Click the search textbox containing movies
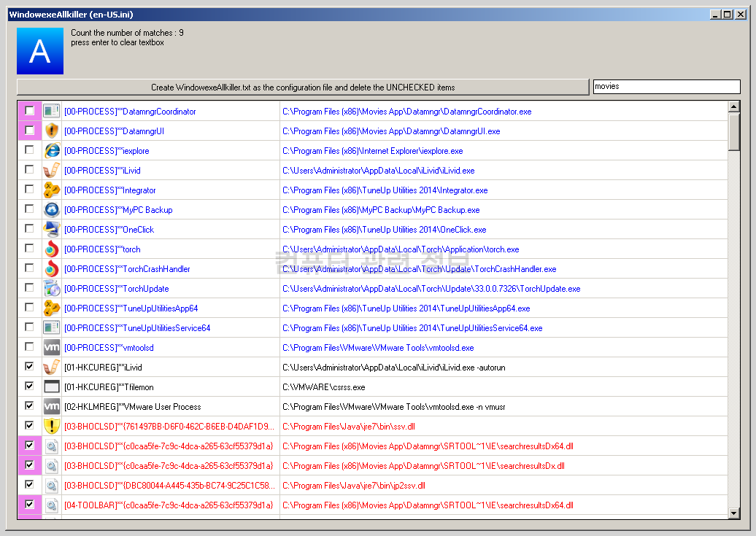This screenshot has width=756, height=536. coord(666,87)
